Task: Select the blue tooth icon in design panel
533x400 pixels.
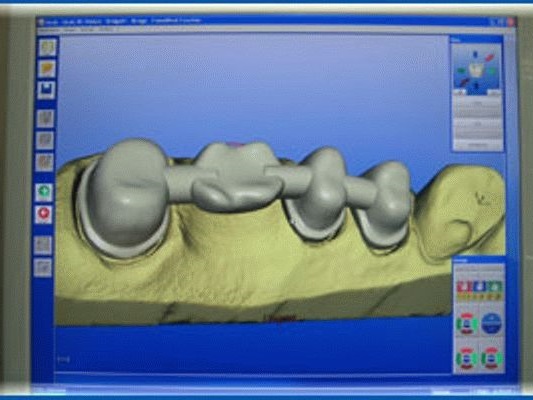Action: coord(479,287)
